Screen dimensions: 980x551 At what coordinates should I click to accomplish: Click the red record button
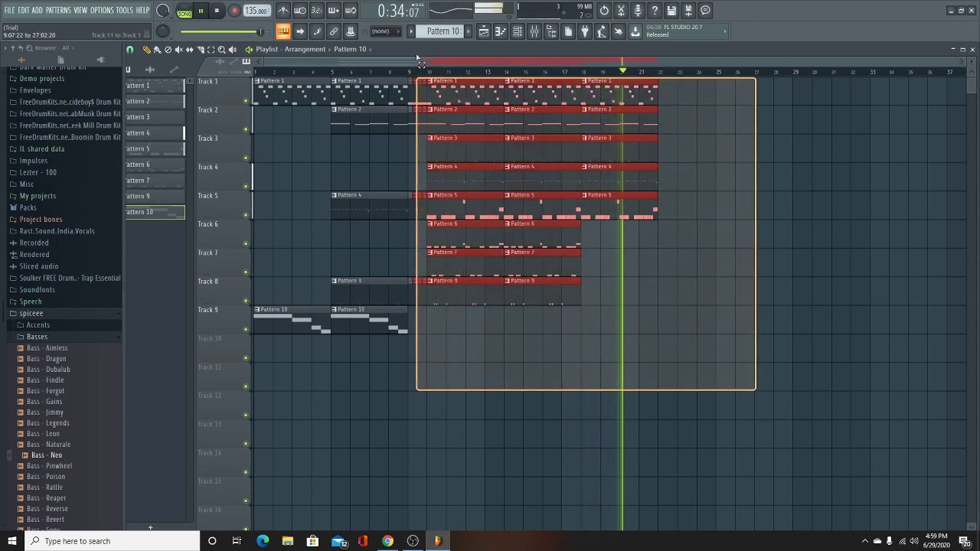coord(234,11)
